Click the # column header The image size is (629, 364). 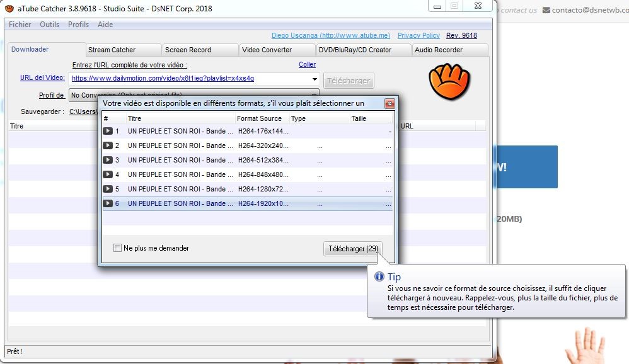pos(114,118)
